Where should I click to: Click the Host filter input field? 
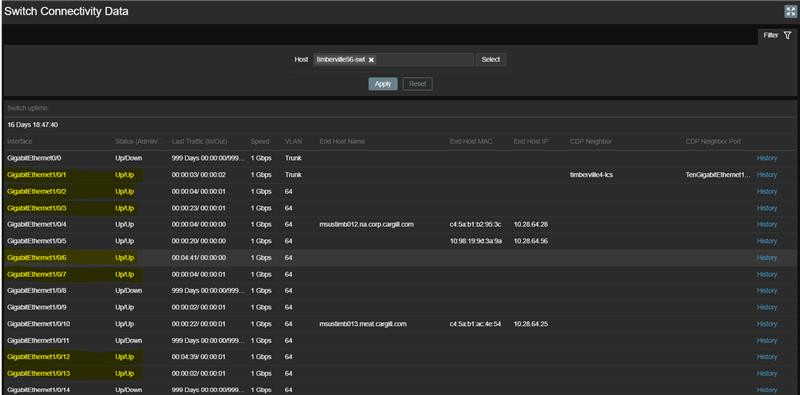(393, 60)
